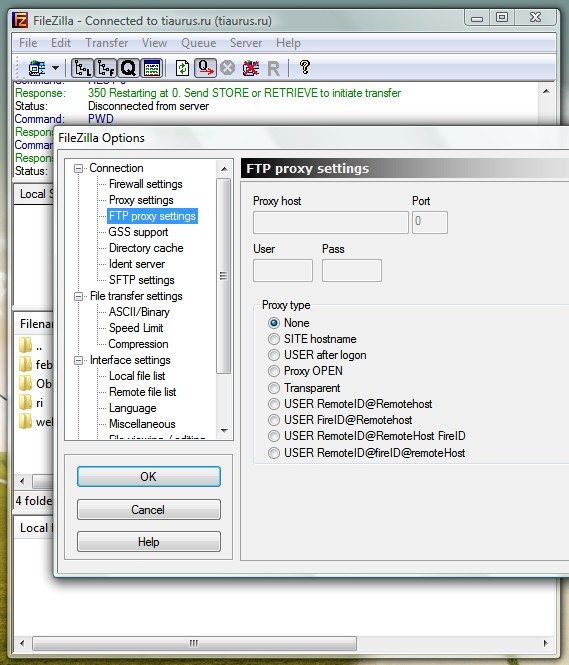Toggle message log display icon
Image resolution: width=569 pixels, height=665 pixels.
point(152,68)
